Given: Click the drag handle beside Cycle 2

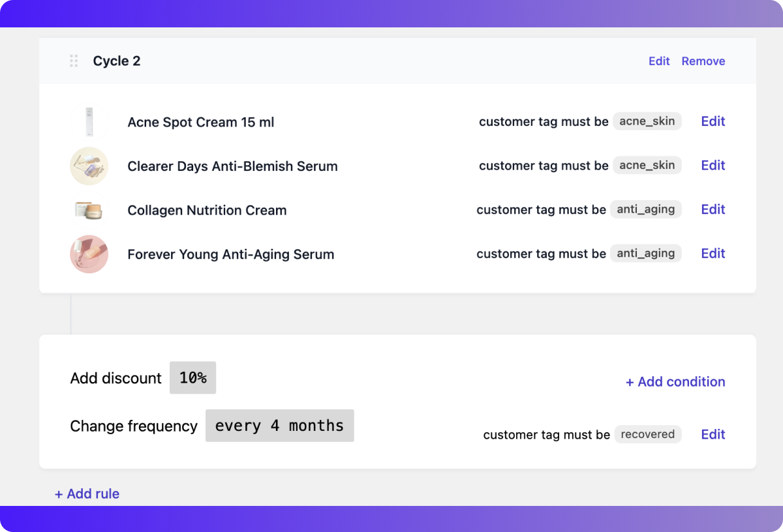Looking at the screenshot, I should (x=73, y=61).
